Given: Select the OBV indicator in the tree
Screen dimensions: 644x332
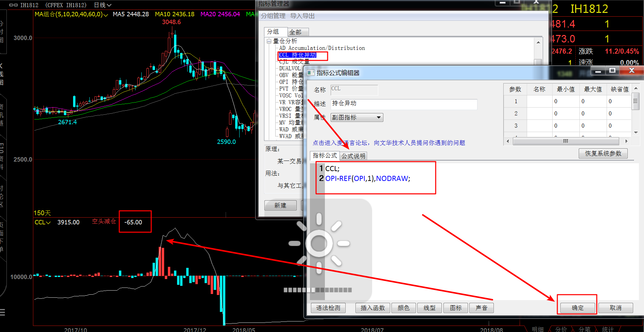Looking at the screenshot, I should 291,75.
